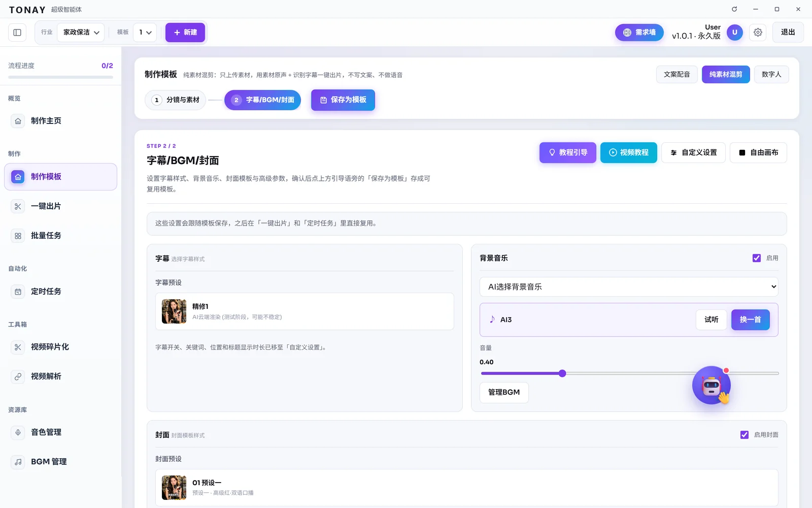Uncheck the 启用封面 checkbox
This screenshot has width=812, height=508.
click(745, 435)
